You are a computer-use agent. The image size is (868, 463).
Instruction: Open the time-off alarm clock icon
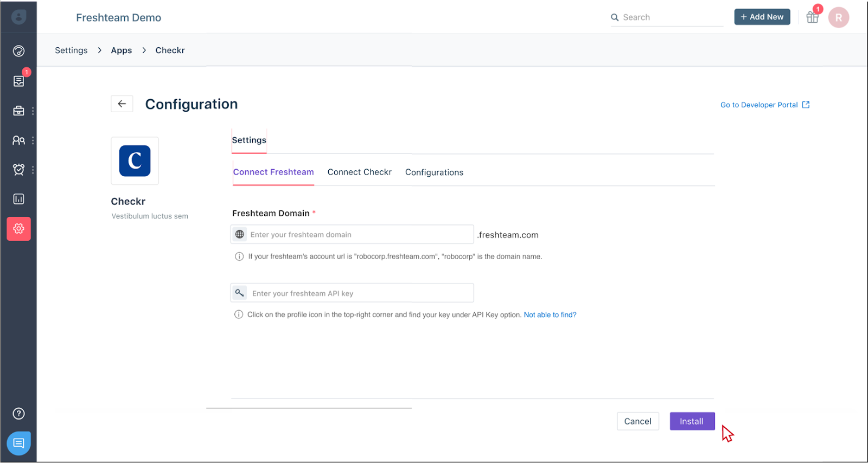tap(18, 170)
